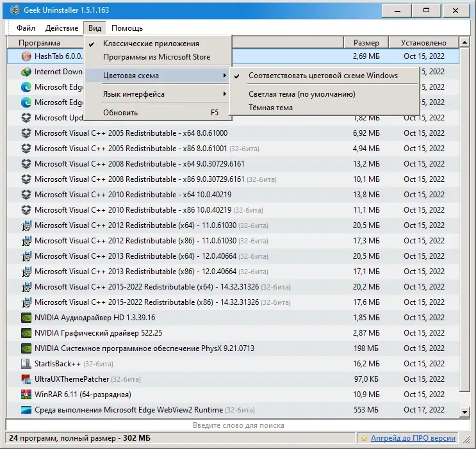Click the status text 24 программ, полный размер
The image size is (476, 449).
(x=79, y=438)
